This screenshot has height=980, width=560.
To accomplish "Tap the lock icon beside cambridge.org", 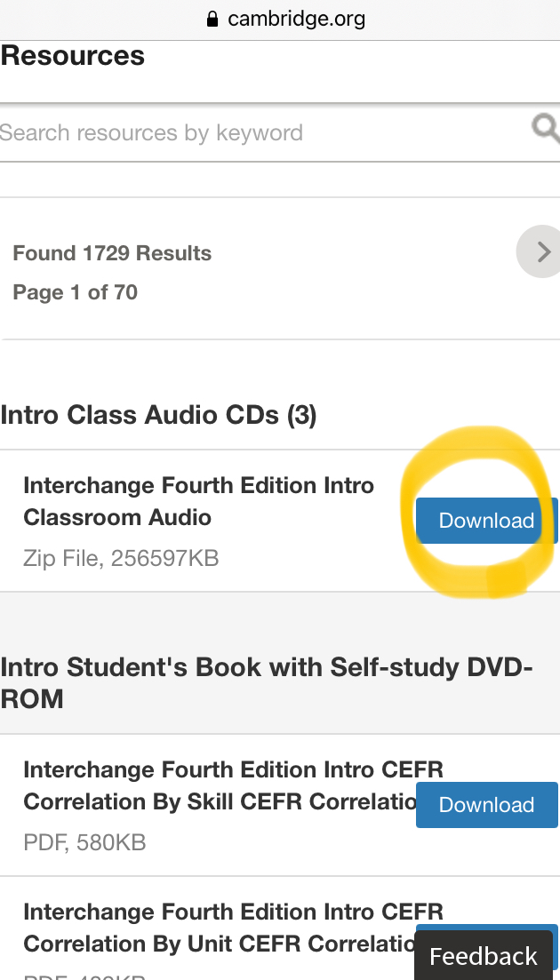I will pyautogui.click(x=212, y=19).
